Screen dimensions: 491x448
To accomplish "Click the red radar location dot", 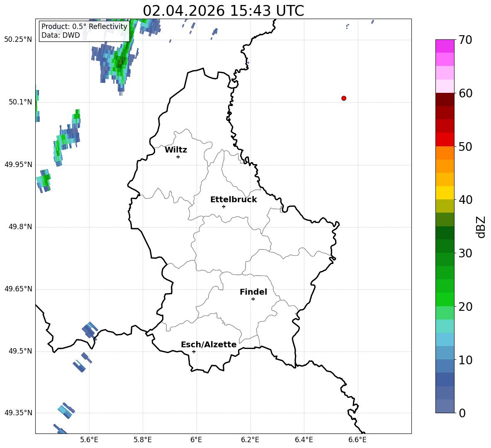I will tap(344, 98).
